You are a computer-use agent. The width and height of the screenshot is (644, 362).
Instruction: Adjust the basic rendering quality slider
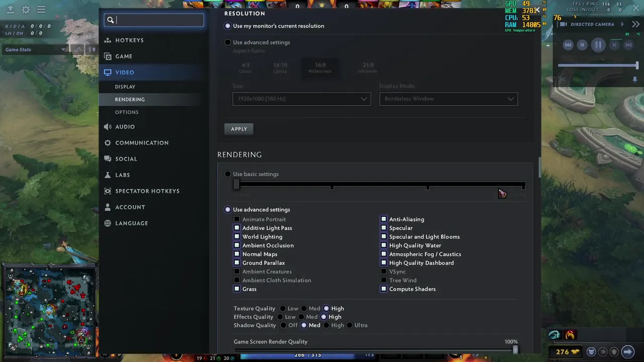coord(379,185)
